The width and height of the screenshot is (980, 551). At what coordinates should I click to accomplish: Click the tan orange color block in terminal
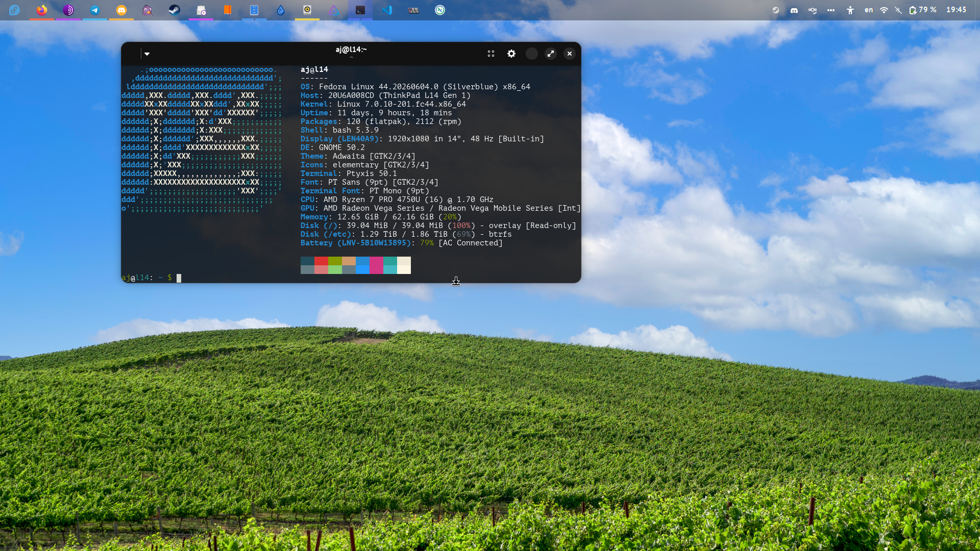[349, 261]
